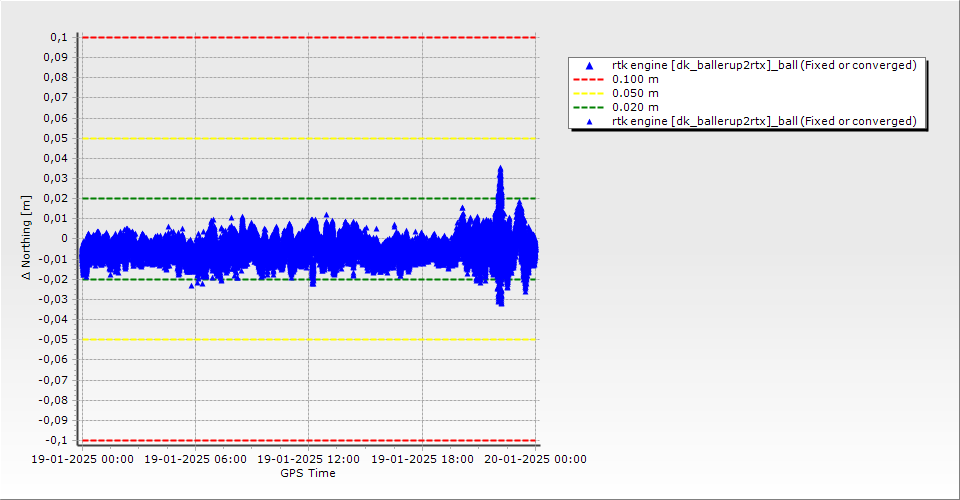Click the Δ Northing [m] axis title
Viewport: 960px width, 500px height.
click(x=26, y=238)
